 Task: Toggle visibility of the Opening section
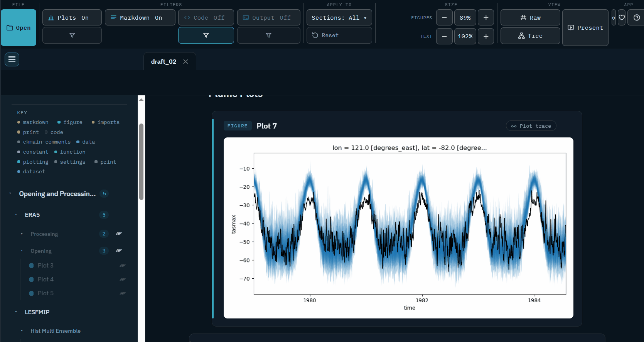119,251
